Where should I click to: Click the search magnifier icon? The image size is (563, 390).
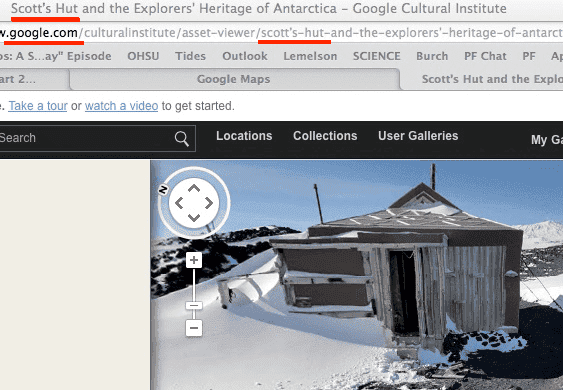tap(182, 139)
